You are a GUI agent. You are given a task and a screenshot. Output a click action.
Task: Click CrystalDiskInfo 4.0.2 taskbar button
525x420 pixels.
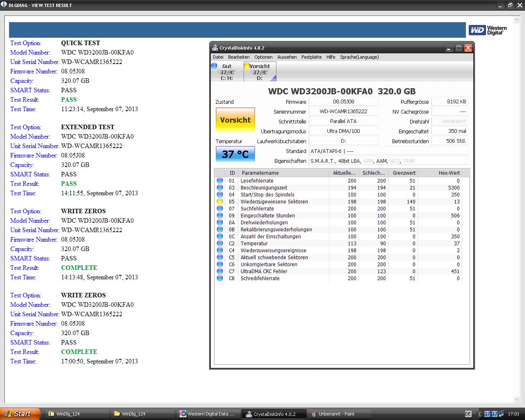(x=274, y=414)
